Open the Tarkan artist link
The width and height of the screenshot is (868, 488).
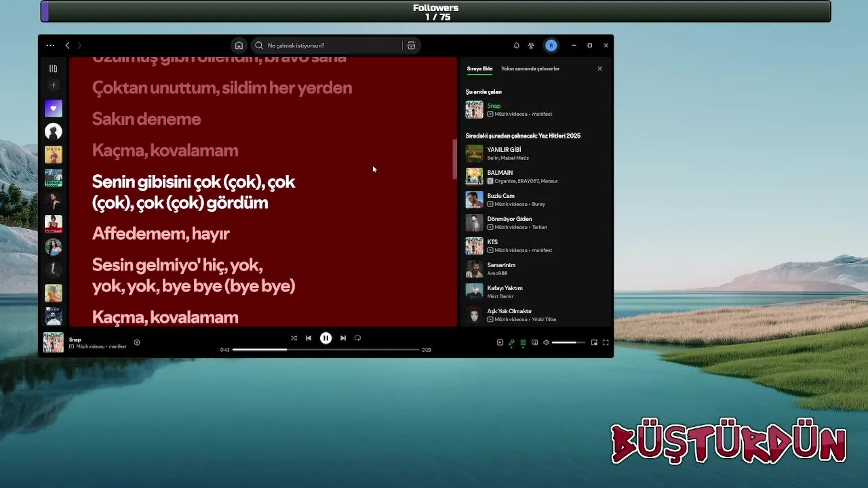539,227
